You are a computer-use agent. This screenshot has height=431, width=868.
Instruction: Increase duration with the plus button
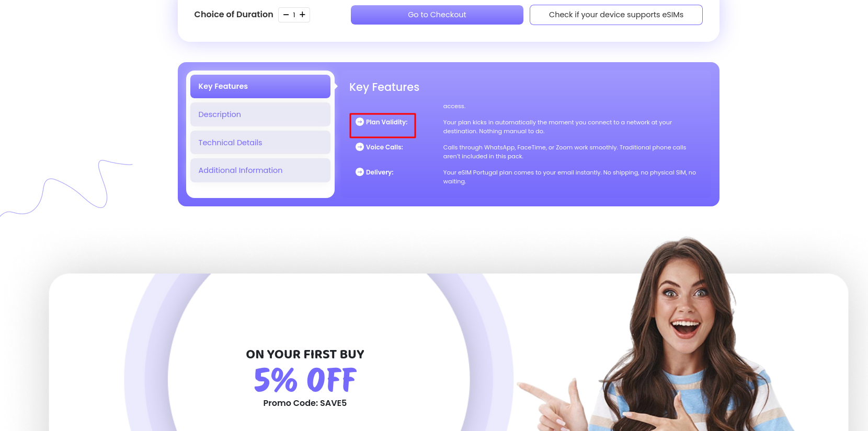click(x=302, y=15)
